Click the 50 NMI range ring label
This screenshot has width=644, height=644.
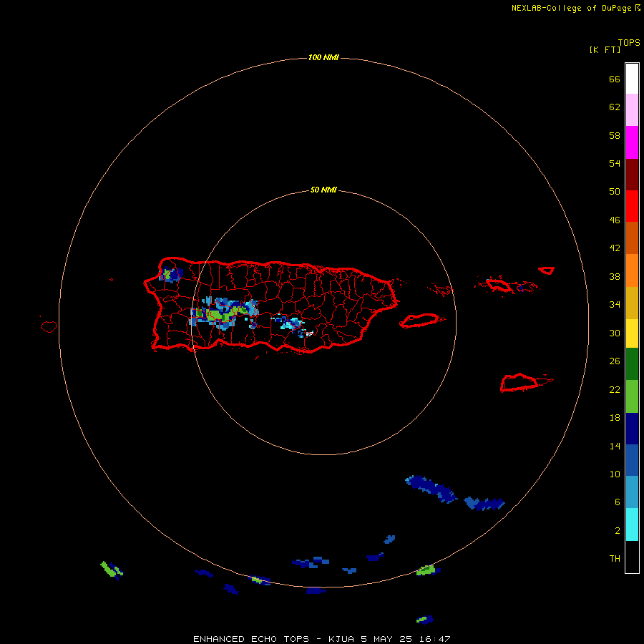click(323, 190)
